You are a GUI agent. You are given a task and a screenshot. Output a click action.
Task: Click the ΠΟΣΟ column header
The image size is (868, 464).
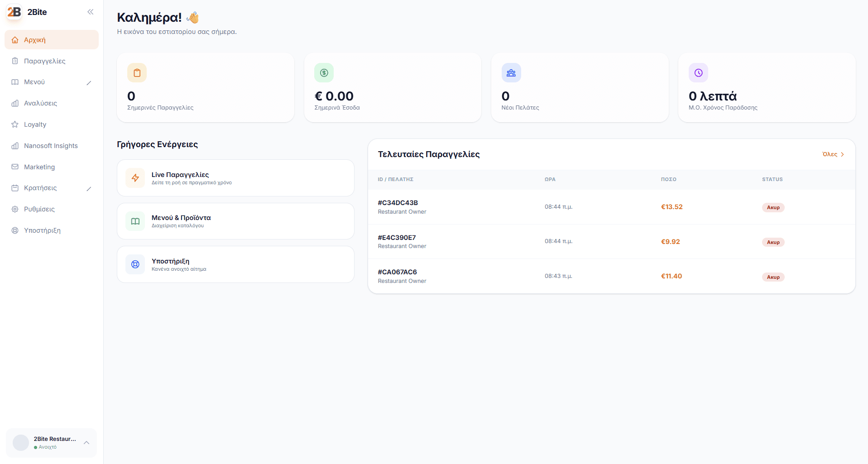point(668,179)
